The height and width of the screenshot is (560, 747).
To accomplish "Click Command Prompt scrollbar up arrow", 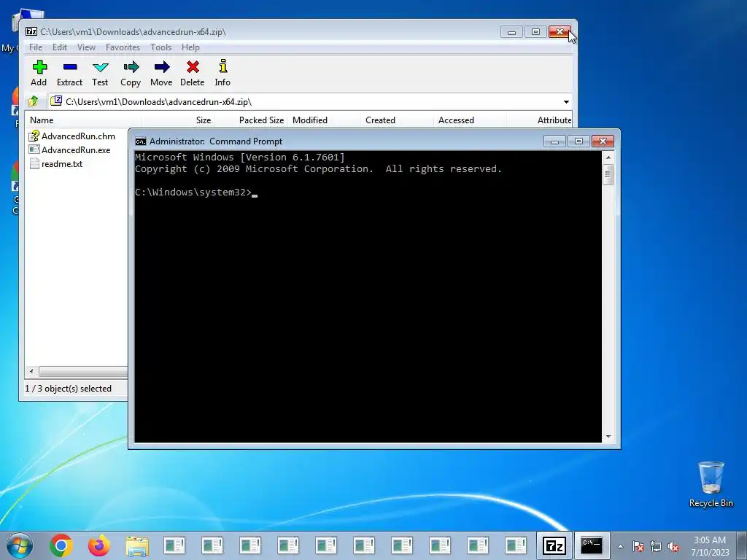I will (x=608, y=157).
